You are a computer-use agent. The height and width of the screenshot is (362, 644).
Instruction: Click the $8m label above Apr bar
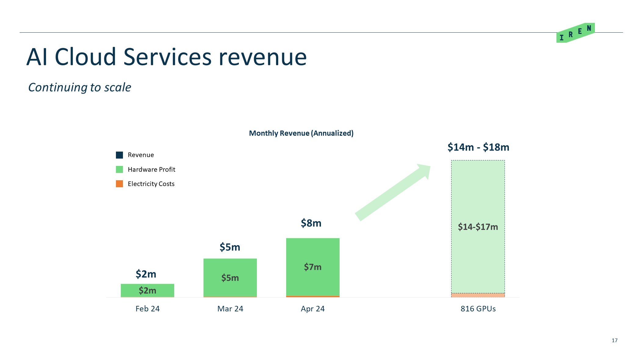pos(311,223)
